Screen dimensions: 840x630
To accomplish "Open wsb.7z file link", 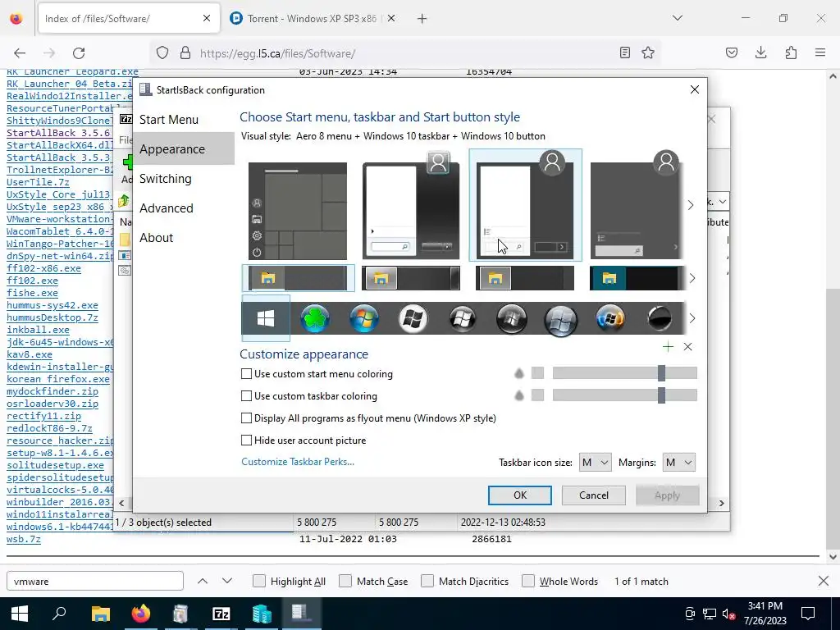I will (24, 539).
